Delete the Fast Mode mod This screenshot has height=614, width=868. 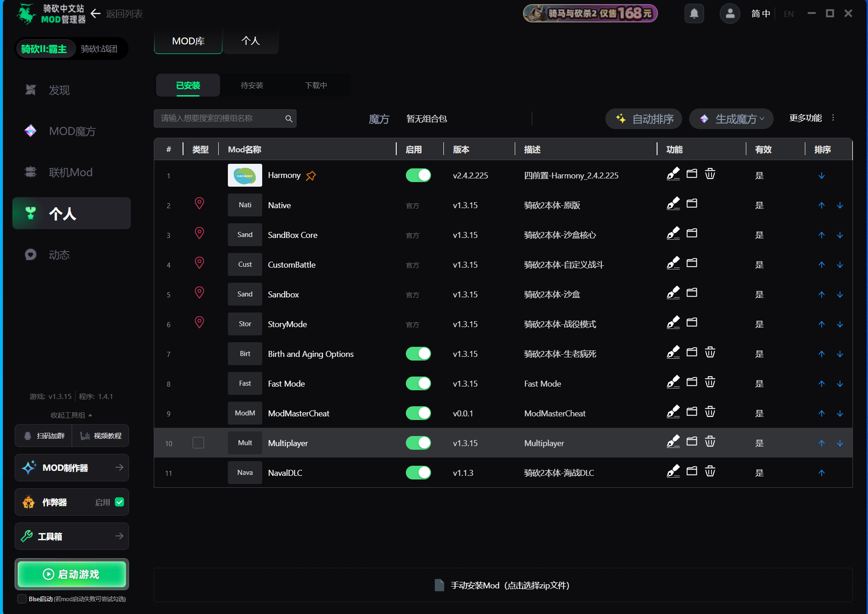tap(710, 382)
